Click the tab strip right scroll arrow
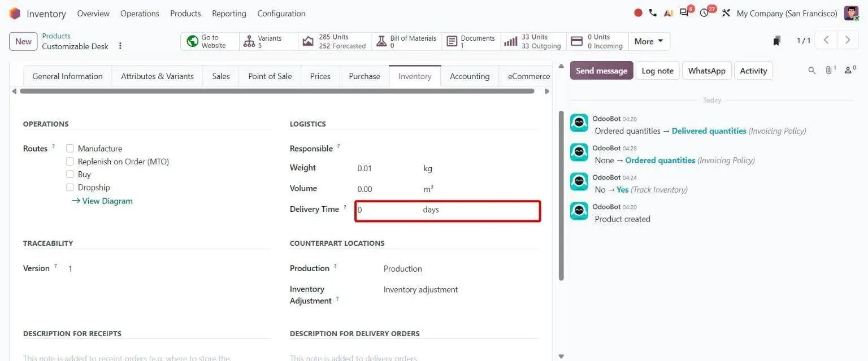 click(x=546, y=91)
